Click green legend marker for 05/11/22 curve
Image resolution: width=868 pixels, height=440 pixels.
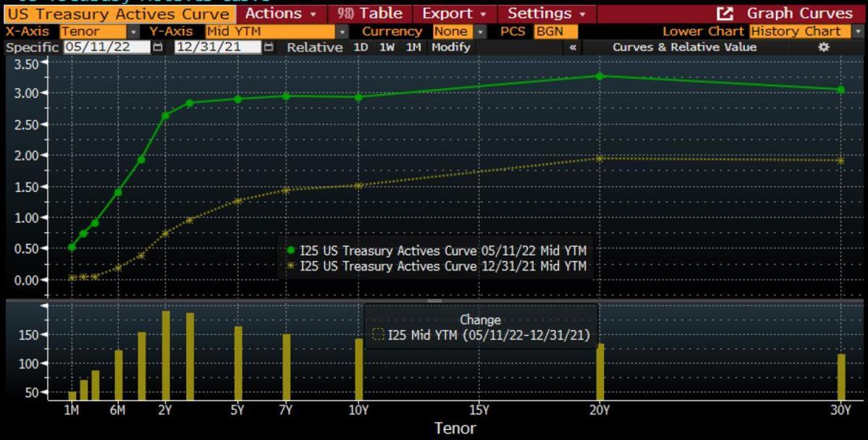291,250
